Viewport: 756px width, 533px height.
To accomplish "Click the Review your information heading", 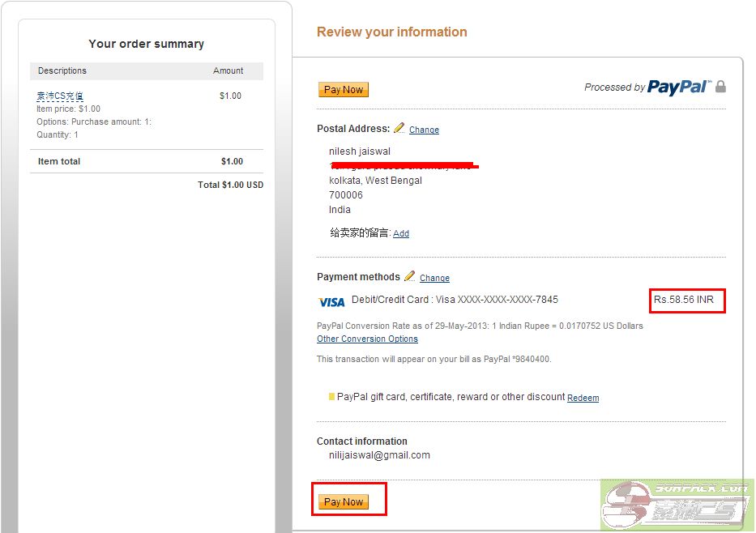I will pyautogui.click(x=391, y=32).
